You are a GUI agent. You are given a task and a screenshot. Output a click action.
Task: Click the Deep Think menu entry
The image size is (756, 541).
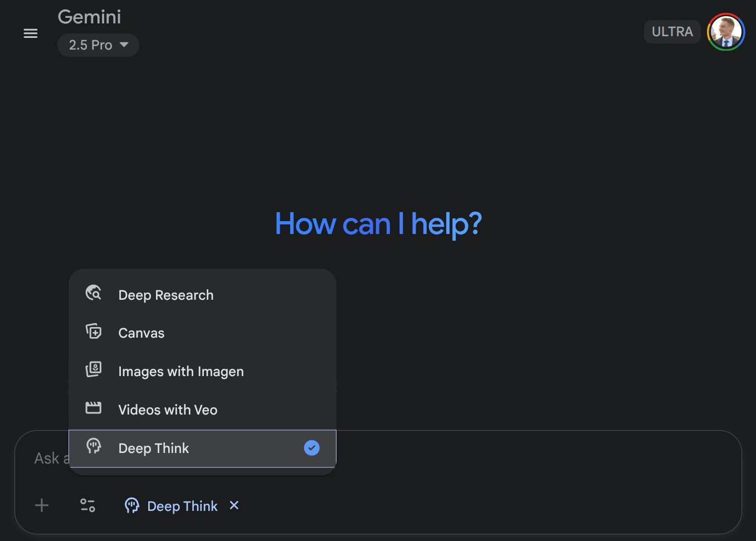pyautogui.click(x=202, y=449)
